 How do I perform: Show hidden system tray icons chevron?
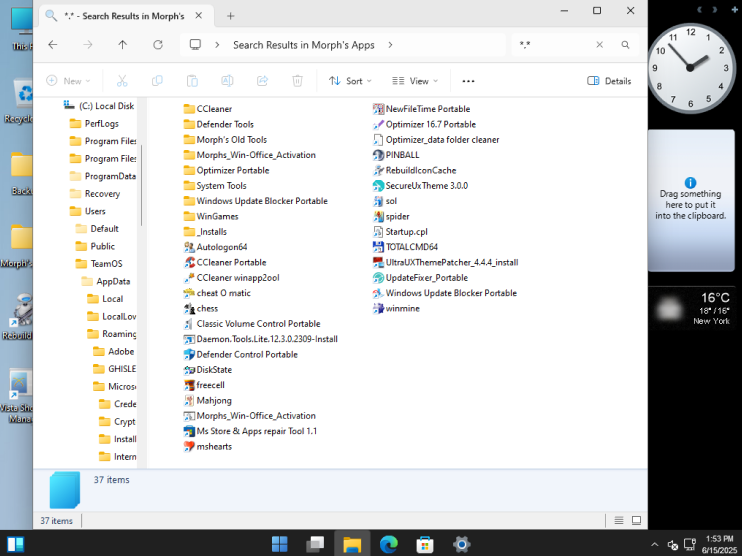click(654, 545)
